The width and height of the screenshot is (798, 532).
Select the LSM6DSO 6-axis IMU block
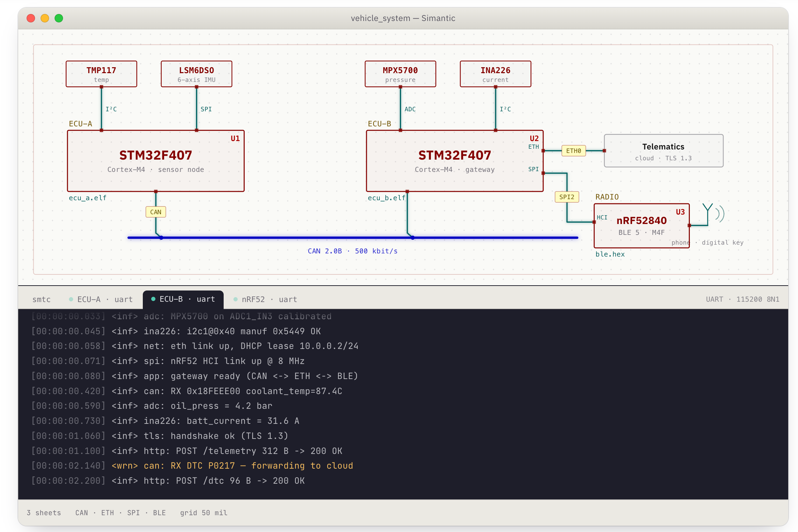(x=196, y=74)
